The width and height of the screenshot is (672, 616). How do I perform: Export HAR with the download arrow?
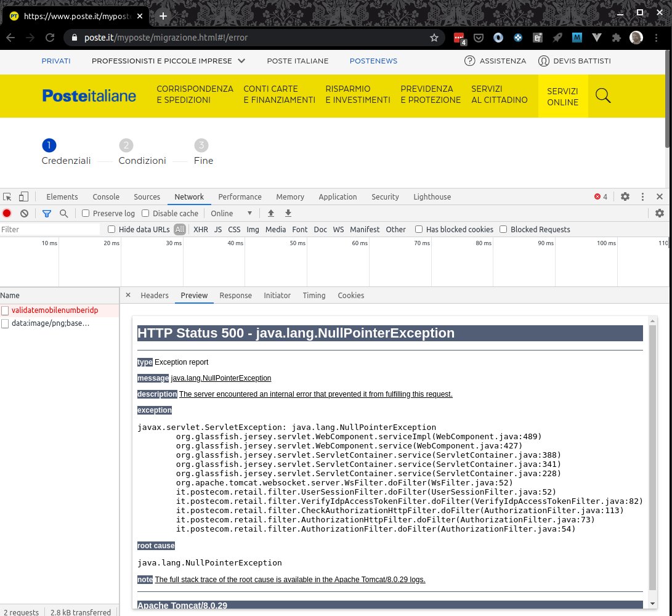[x=288, y=213]
